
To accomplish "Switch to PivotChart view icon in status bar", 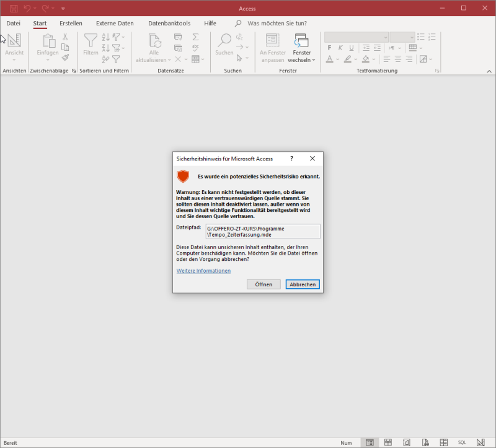I will [x=407, y=442].
